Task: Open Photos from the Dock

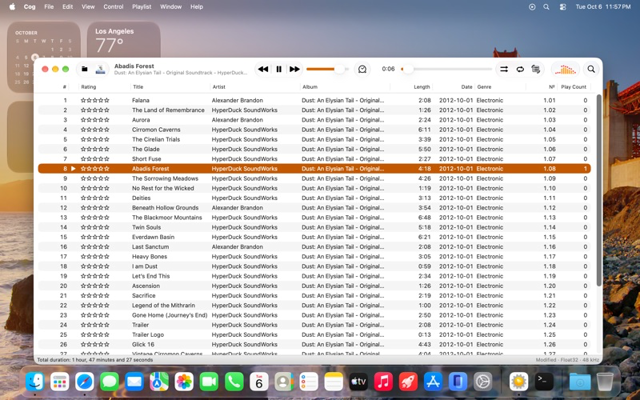Action: tap(184, 382)
